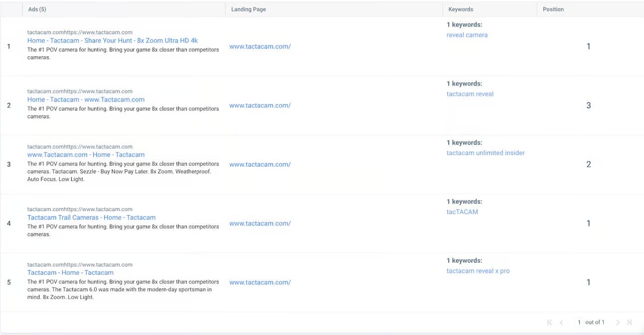Click the '1 keywords:' label in row 1
644x335 pixels.
click(464, 24)
